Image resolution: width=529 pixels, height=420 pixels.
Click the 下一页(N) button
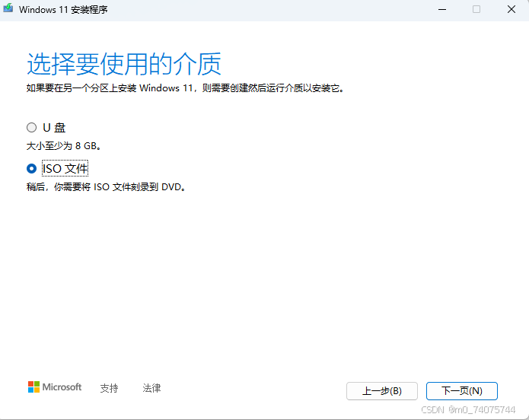pos(461,391)
